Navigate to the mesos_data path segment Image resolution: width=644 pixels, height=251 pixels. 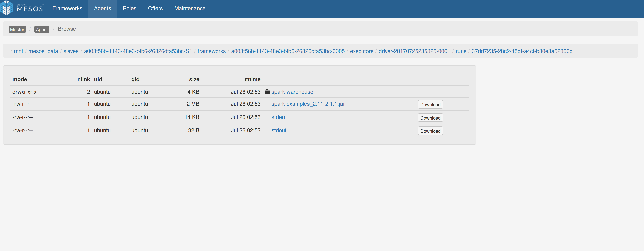(43, 51)
